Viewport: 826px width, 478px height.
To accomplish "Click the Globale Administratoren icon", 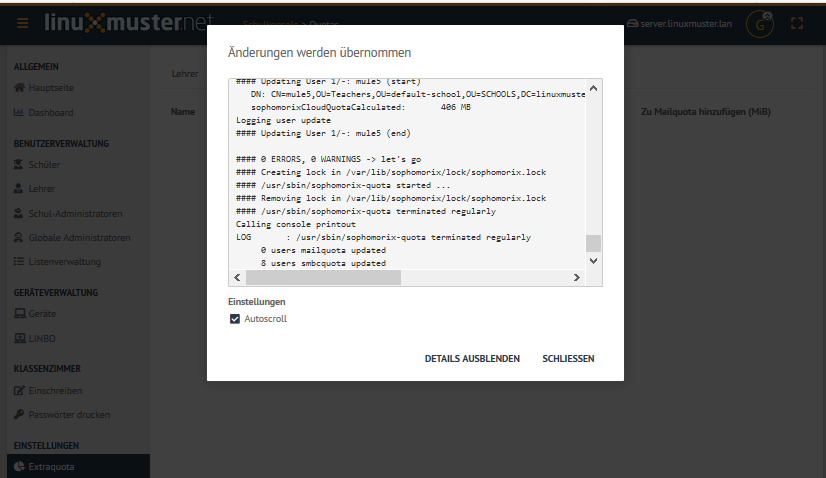I will [18, 238].
